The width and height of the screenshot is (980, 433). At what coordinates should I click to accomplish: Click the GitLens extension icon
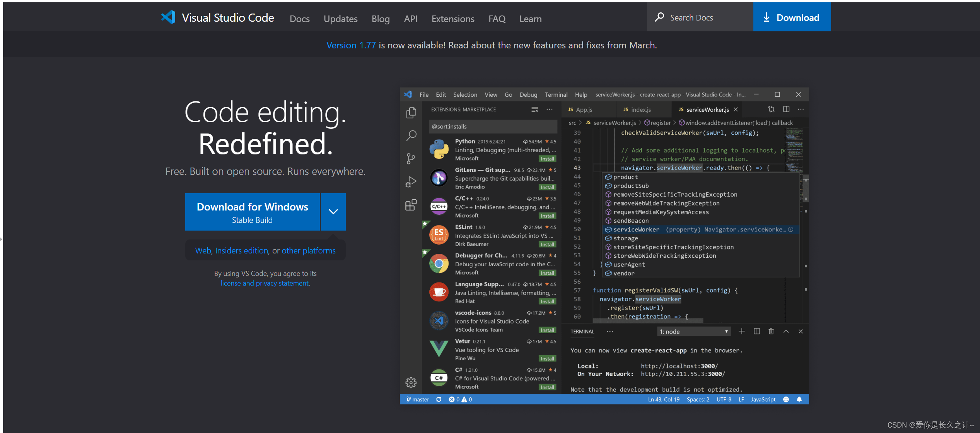439,178
